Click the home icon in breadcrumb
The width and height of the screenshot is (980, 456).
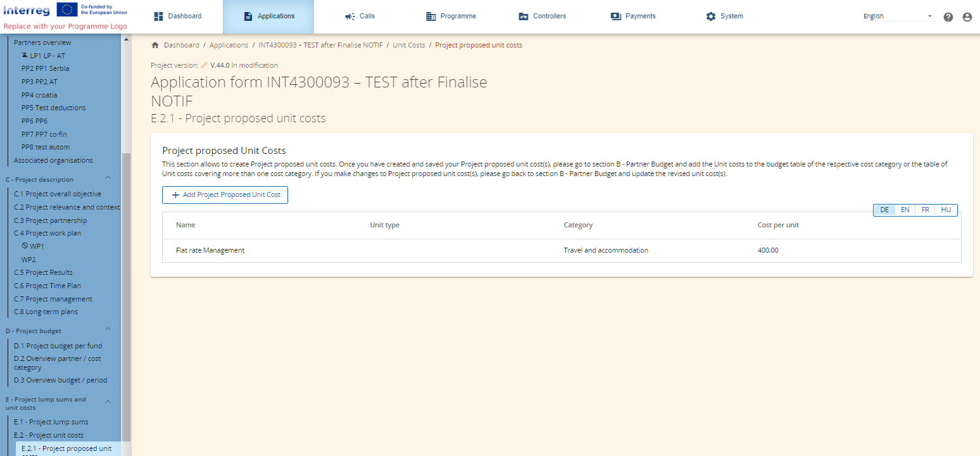[x=155, y=45]
